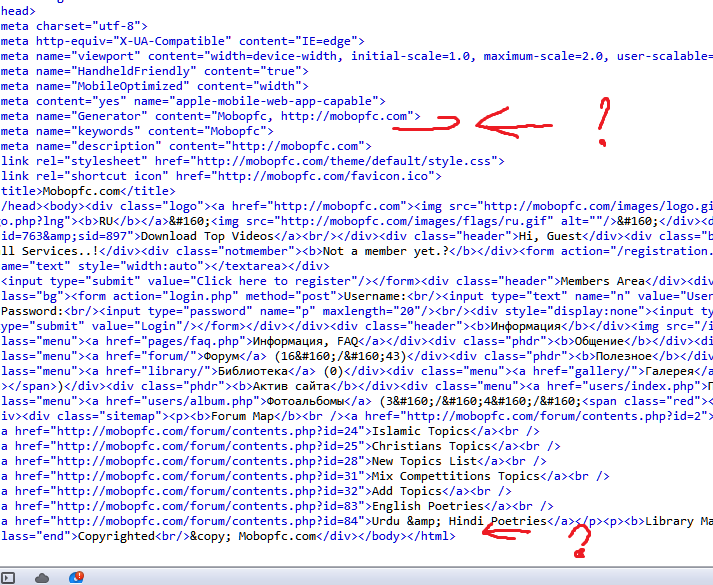Click the contents.php?id=24 URL
Image resolution: width=713 pixels, height=585 pixels.
tap(207, 431)
